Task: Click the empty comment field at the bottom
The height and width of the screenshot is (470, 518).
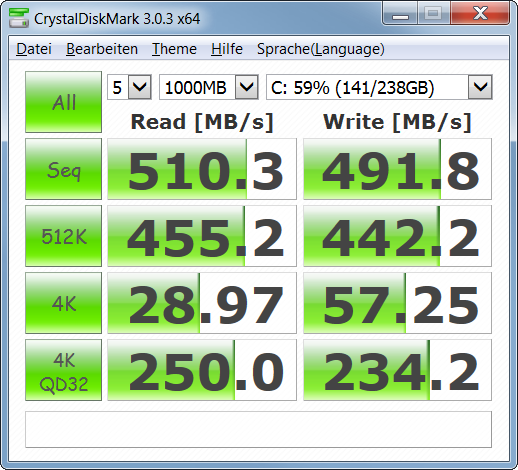Action: (258, 429)
